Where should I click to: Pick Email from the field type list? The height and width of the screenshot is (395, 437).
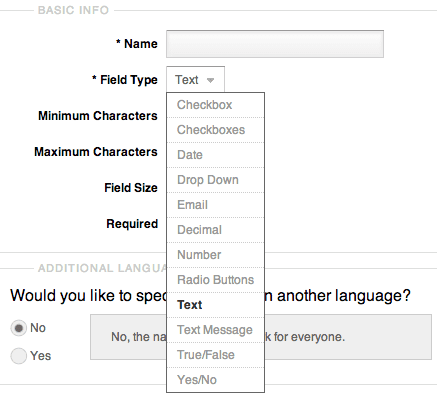click(x=215, y=205)
